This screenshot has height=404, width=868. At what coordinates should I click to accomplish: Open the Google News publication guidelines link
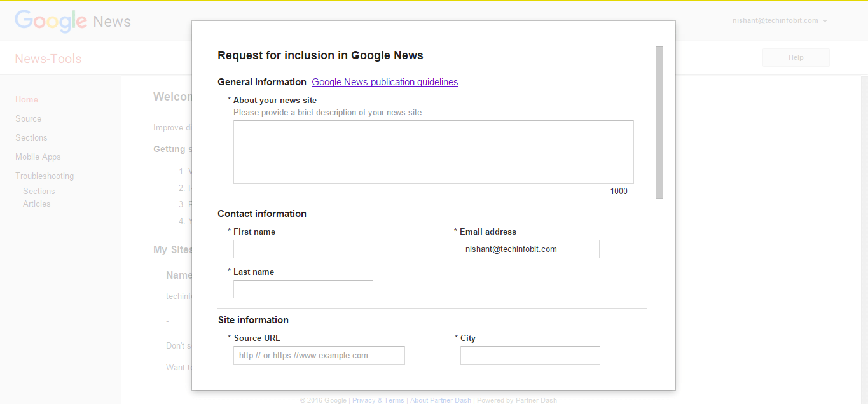tap(384, 81)
